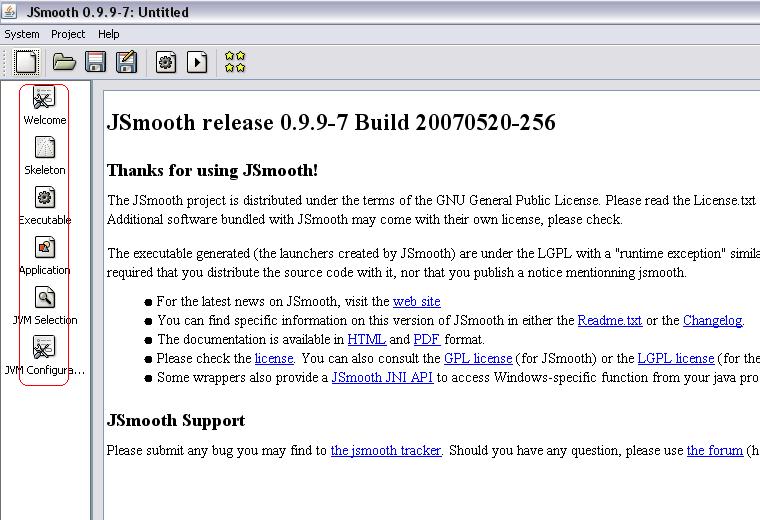Go to the Executable settings section
This screenshot has height=520, width=760.
pos(45,206)
